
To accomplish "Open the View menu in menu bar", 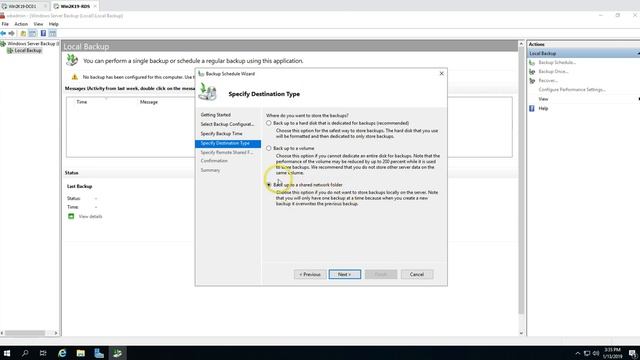I will coord(38,24).
